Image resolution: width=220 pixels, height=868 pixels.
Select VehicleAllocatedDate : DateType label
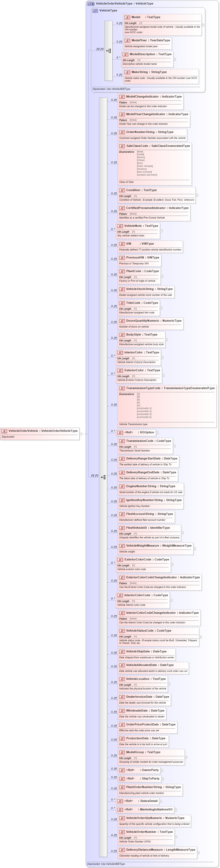pos(150,665)
